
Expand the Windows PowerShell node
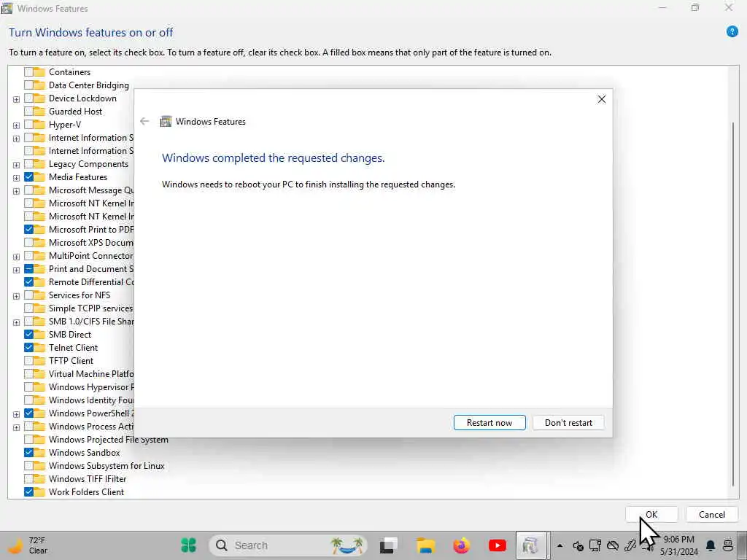click(x=16, y=414)
